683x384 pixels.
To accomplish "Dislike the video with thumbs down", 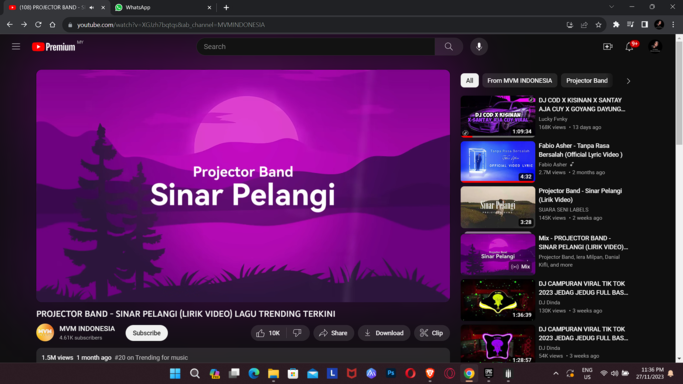I will [x=298, y=333].
